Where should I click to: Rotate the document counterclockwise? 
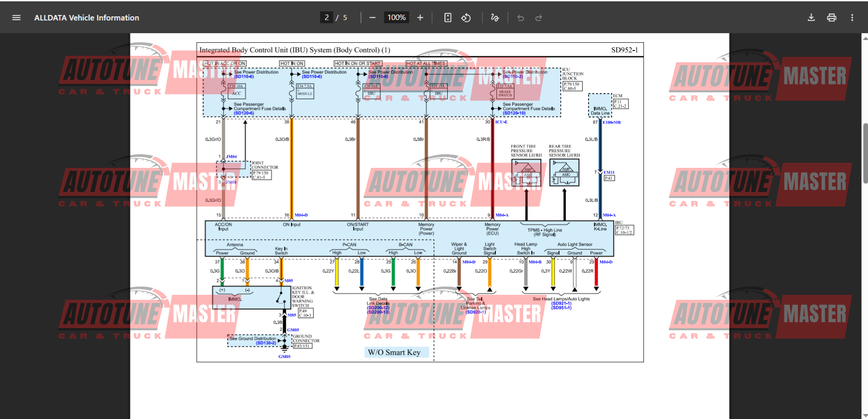pyautogui.click(x=466, y=18)
